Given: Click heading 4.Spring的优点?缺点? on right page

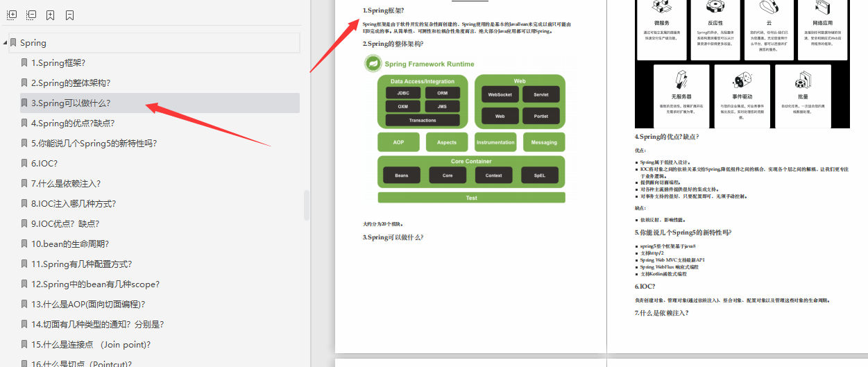Looking at the screenshot, I should 667,137.
